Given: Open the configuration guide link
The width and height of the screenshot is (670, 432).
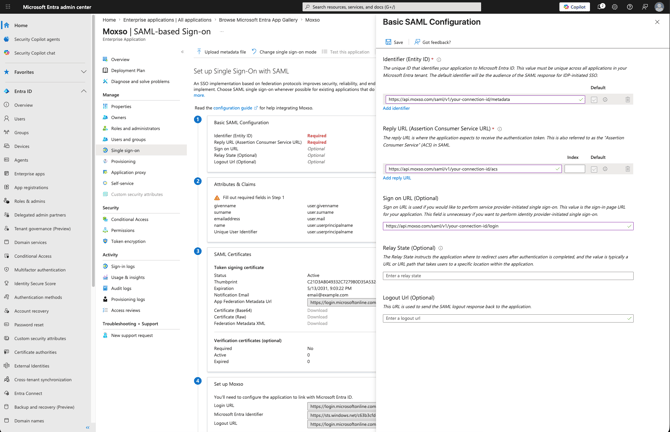Looking at the screenshot, I should coord(235,108).
